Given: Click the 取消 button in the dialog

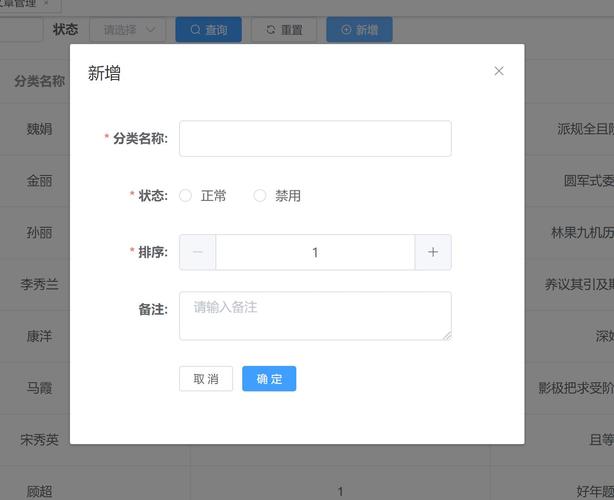Looking at the screenshot, I should click(x=206, y=379).
